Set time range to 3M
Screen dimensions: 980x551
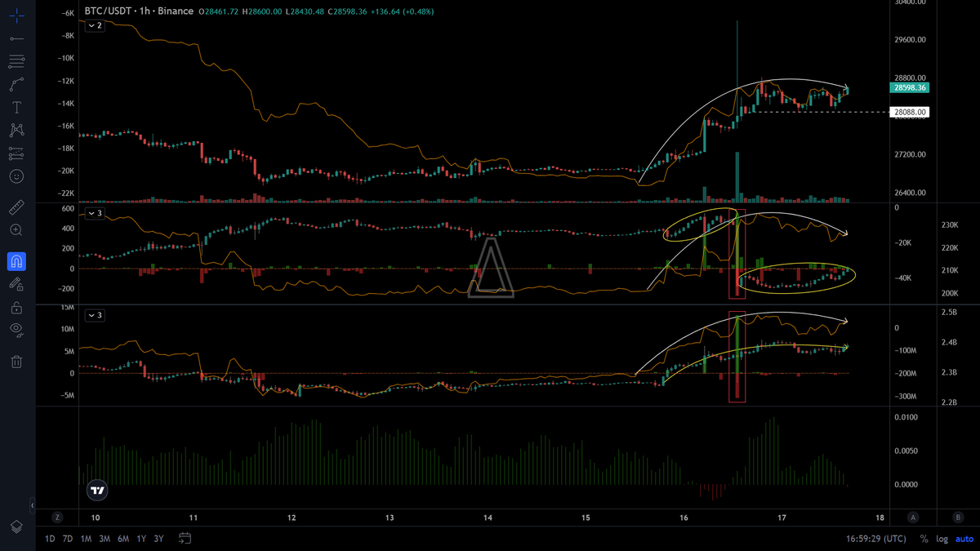[105, 539]
